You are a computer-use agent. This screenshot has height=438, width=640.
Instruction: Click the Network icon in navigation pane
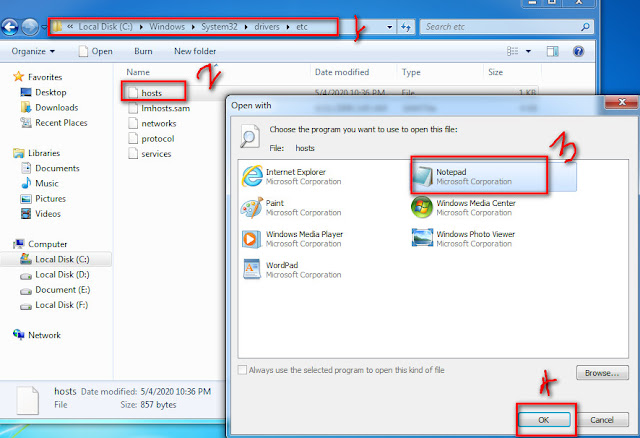[18, 335]
